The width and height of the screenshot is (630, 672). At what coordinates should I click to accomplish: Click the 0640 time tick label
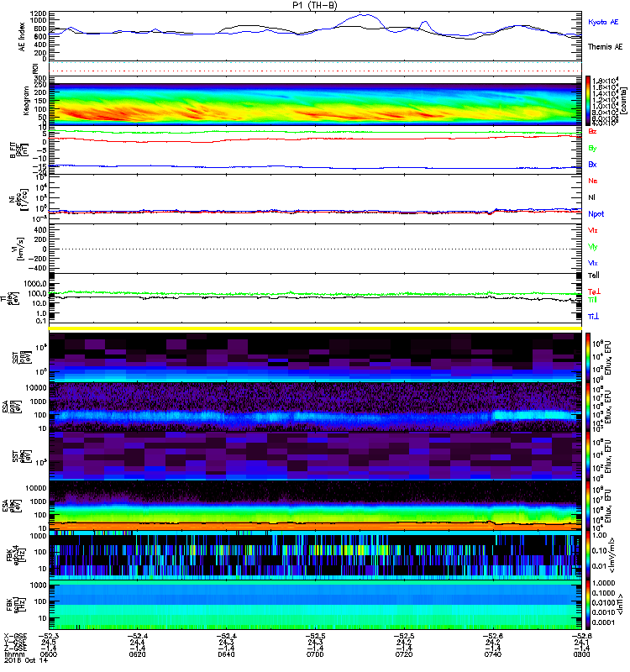[x=226, y=654]
